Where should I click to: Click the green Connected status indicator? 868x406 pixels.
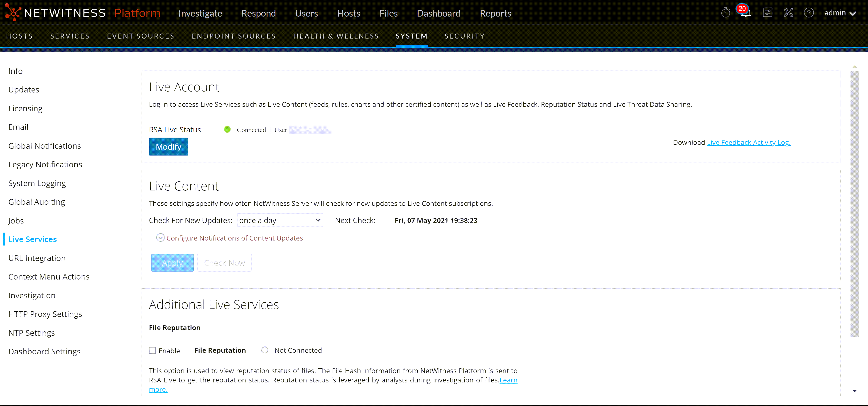pyautogui.click(x=228, y=129)
